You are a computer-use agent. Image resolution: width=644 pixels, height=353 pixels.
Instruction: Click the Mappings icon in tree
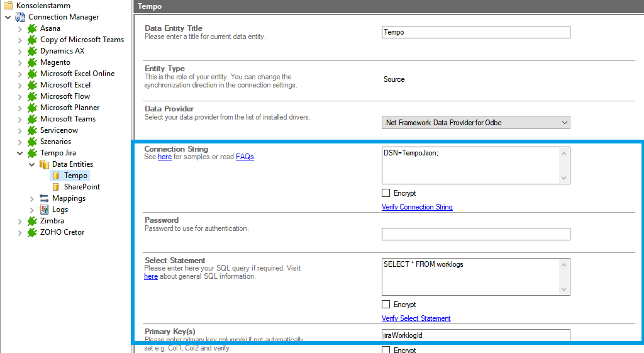(x=44, y=198)
